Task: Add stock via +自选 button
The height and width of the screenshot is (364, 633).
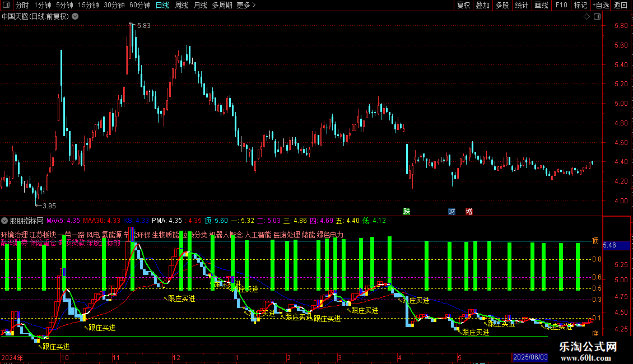Action: tap(601, 5)
